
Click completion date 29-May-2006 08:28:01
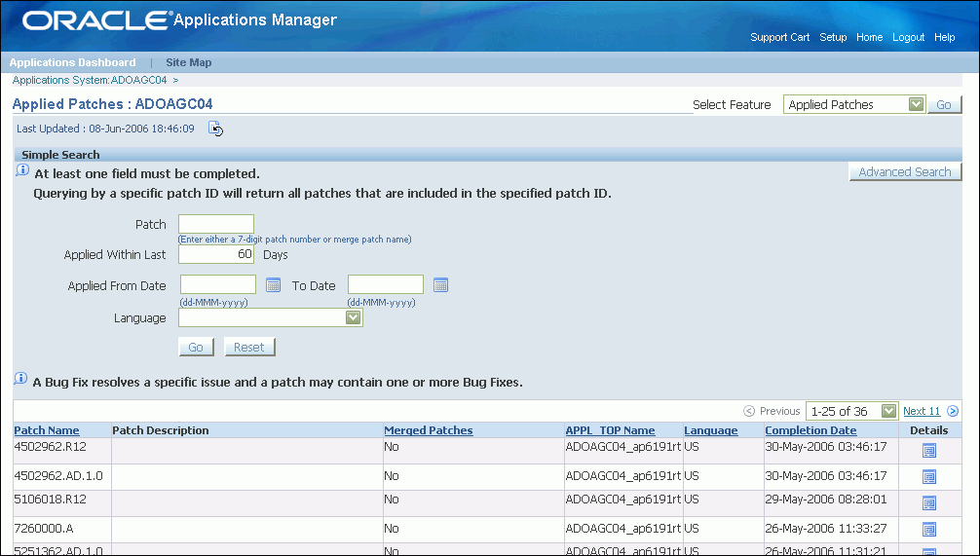pos(826,500)
